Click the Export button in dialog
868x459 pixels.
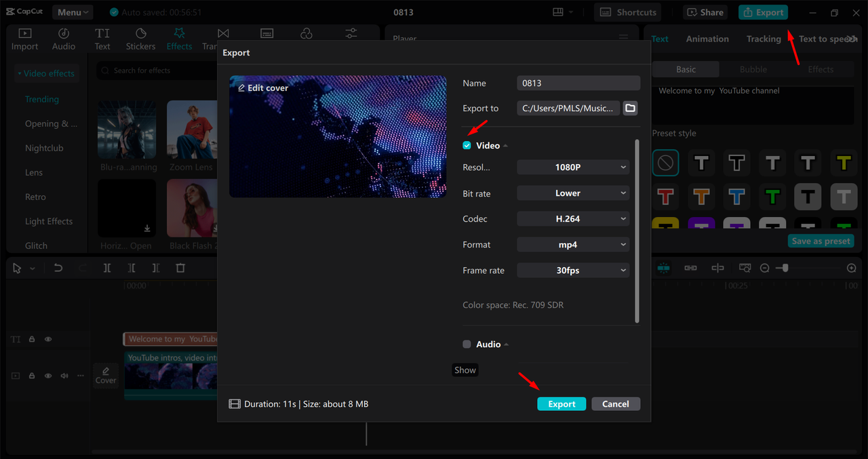coord(561,404)
